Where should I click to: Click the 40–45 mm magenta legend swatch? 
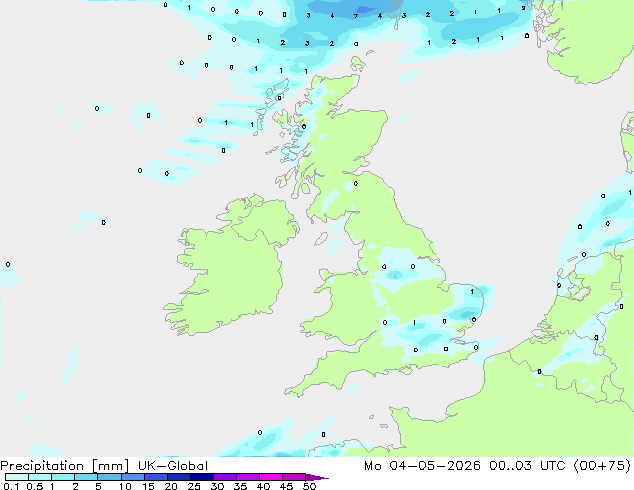(271, 477)
